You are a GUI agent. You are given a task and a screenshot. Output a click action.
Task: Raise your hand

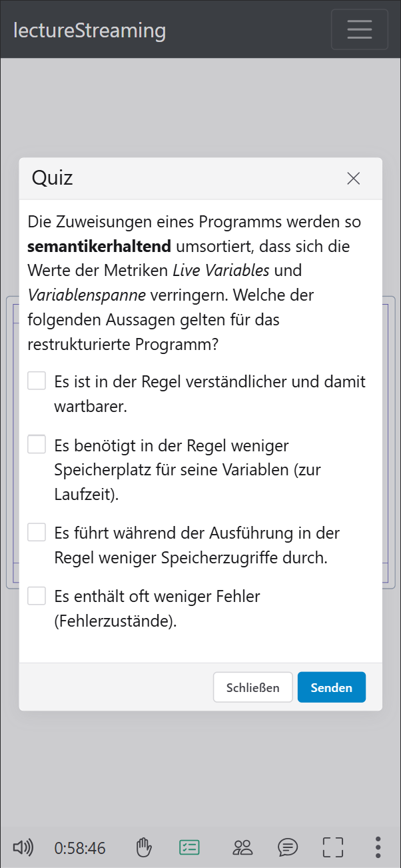coord(144,847)
